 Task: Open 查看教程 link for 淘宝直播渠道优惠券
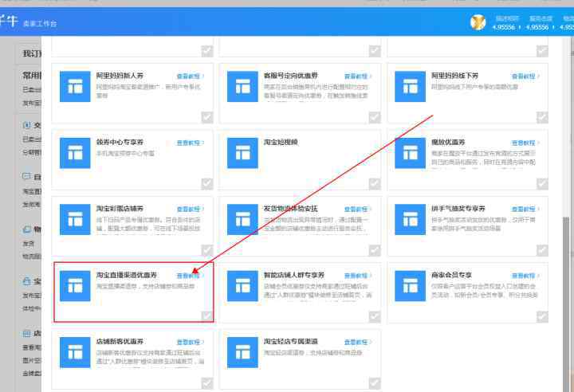tap(190, 276)
